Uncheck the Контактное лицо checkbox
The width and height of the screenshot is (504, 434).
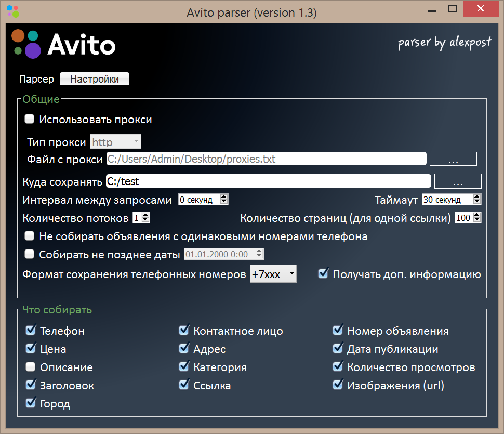tap(184, 331)
